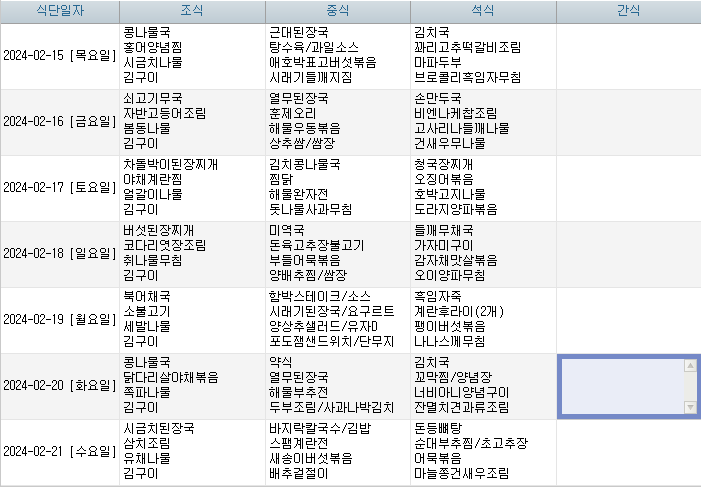Click breakfast cell containing 쇠고기무국
This screenshot has height=488, width=701.
pyautogui.click(x=192, y=122)
